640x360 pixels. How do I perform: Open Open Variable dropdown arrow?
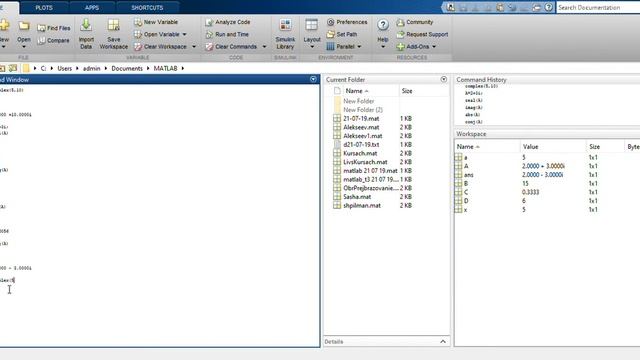pos(184,34)
